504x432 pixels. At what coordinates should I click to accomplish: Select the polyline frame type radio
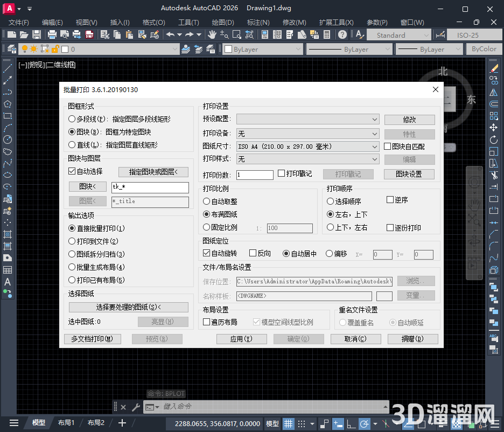pos(72,119)
